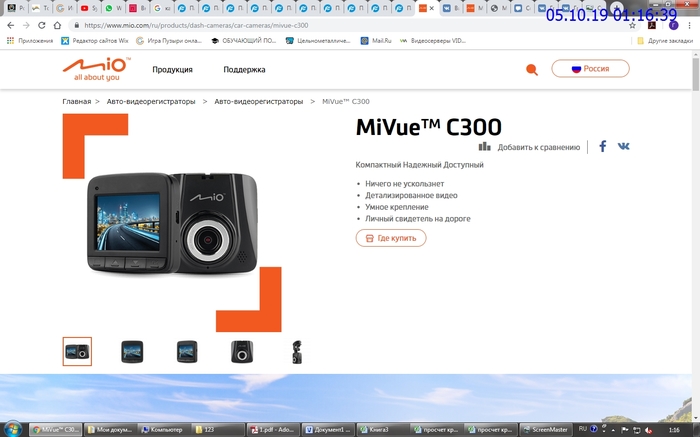Open the Другие закладки folder
This screenshot has width=700, height=437.
point(665,41)
